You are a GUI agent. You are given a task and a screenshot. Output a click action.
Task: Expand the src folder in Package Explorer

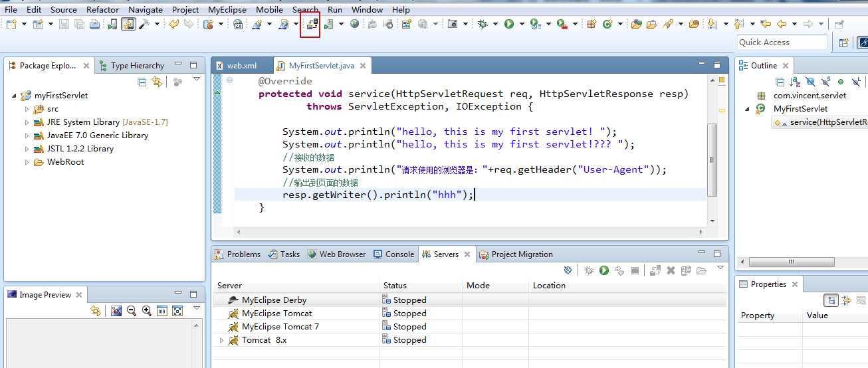27,109
